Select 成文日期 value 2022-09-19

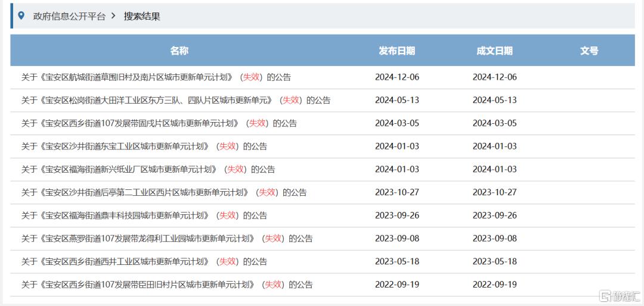[495, 284]
